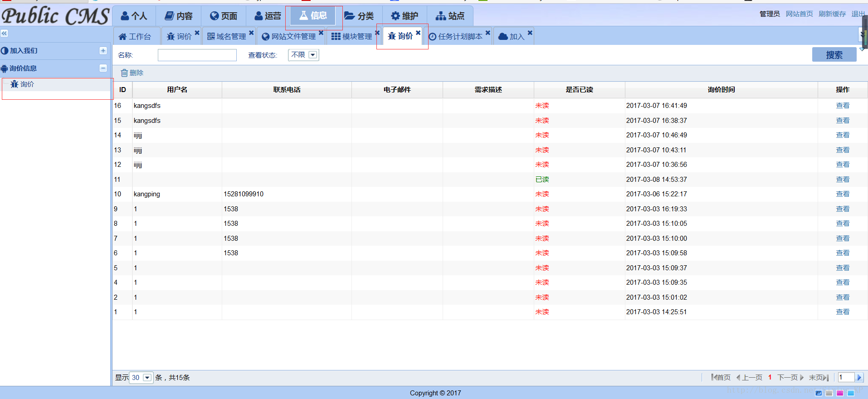Choose the gray theme swatch
The width and height of the screenshot is (868, 399).
coord(829,393)
